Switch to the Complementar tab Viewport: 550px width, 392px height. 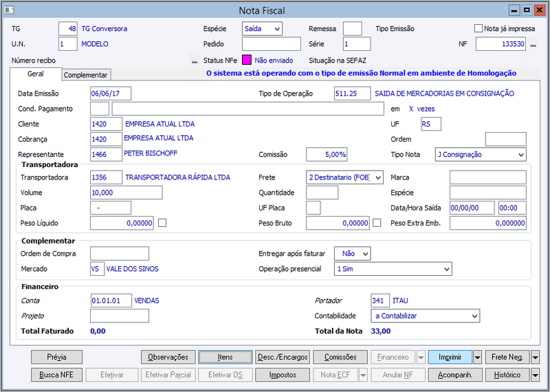coord(86,75)
